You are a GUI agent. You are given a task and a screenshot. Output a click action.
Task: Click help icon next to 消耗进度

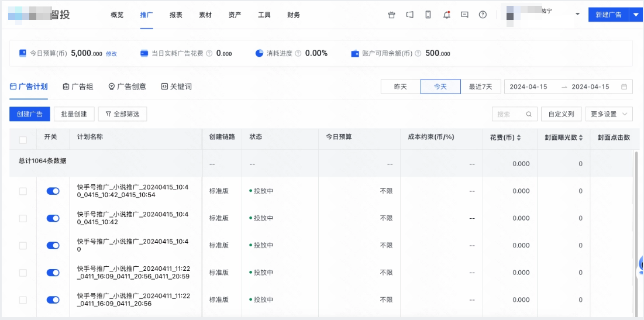pos(298,53)
